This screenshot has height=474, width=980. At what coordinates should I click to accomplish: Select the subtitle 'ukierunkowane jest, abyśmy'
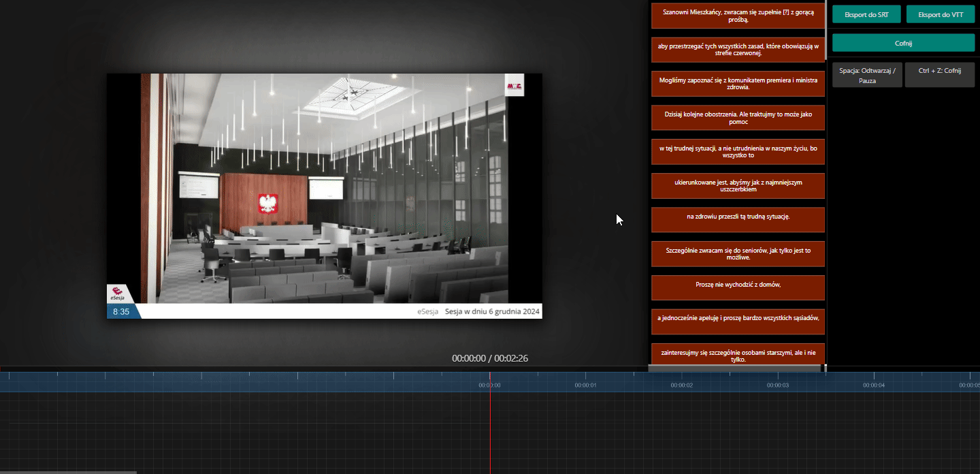(x=738, y=186)
